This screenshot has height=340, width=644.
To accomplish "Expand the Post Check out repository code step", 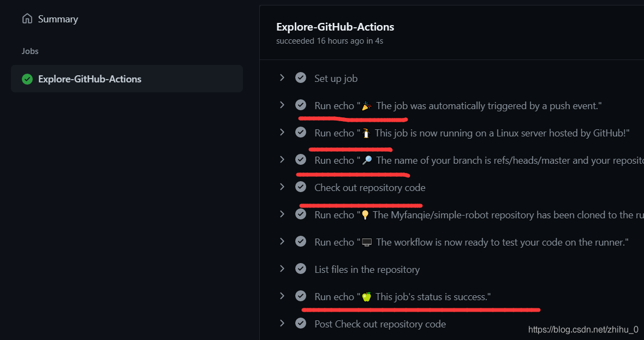I will (282, 323).
